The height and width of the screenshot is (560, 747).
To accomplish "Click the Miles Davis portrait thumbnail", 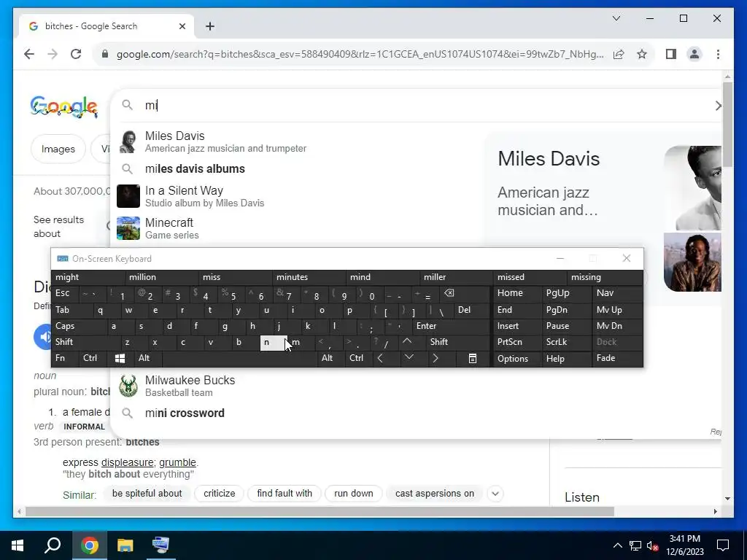I will (692, 187).
